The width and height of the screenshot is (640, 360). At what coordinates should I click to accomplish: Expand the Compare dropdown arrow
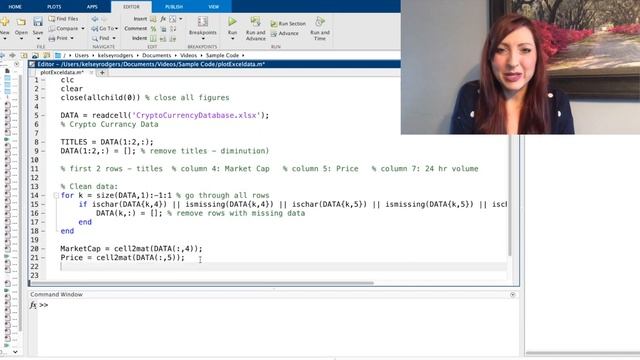(83, 29)
